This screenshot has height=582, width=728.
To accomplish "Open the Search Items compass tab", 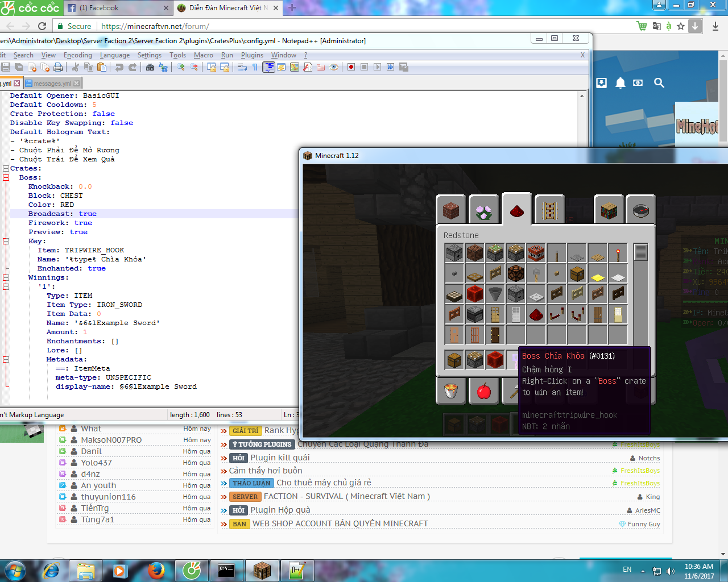I will 641,210.
